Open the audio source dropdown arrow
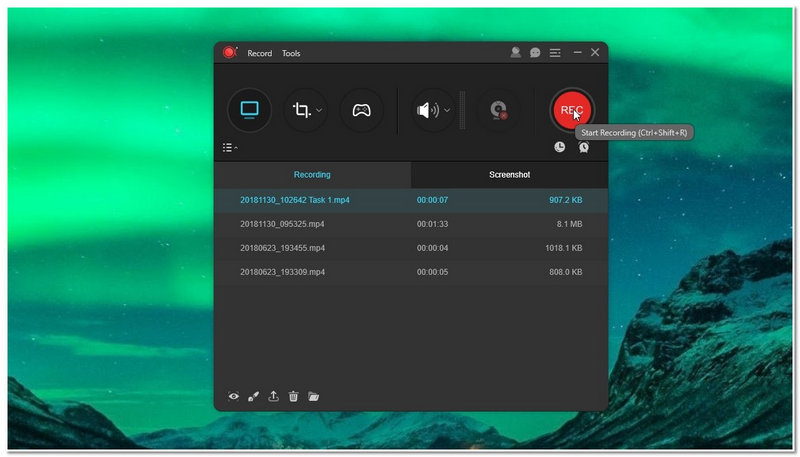800x457 pixels. [x=448, y=110]
